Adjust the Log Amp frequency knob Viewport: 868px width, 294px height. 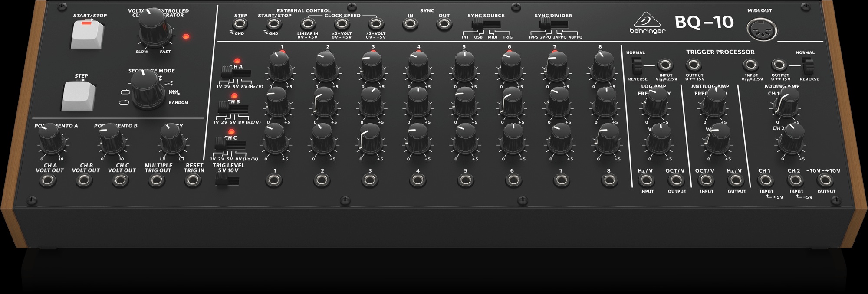(656, 102)
